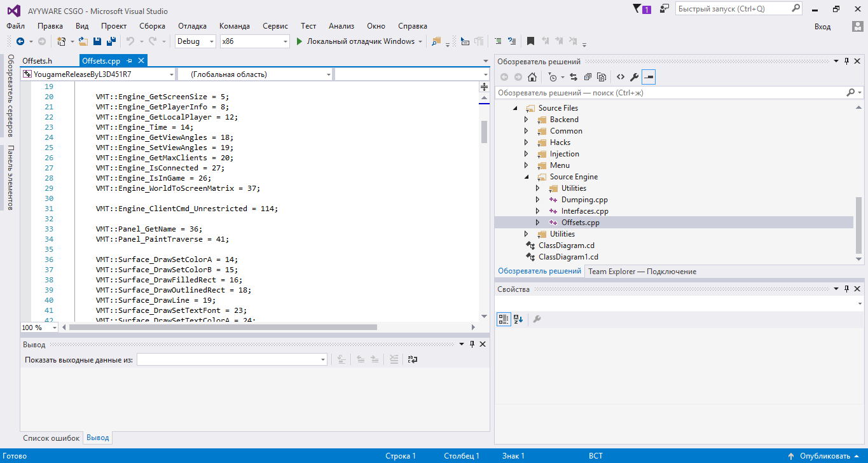Select ClassDiagram.cd in Solution Explorer
868x463 pixels.
click(566, 245)
